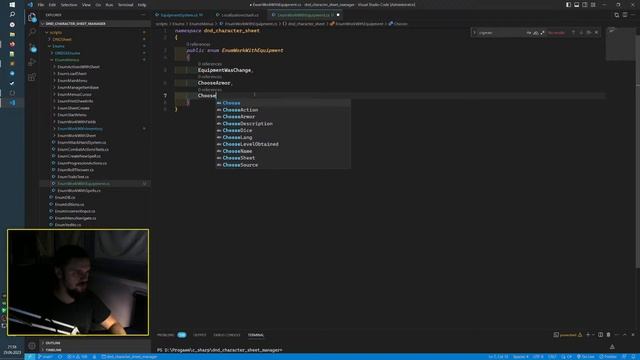Switch to the OUTPUT panel tab
This screenshot has width=640, height=360.
(200, 335)
